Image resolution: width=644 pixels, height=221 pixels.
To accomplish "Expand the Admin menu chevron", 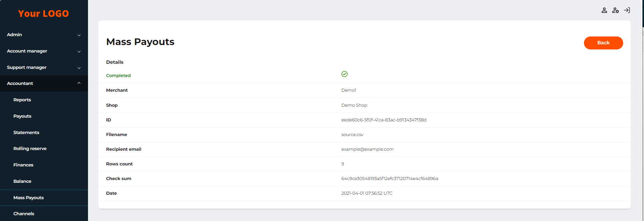I will click(79, 35).
